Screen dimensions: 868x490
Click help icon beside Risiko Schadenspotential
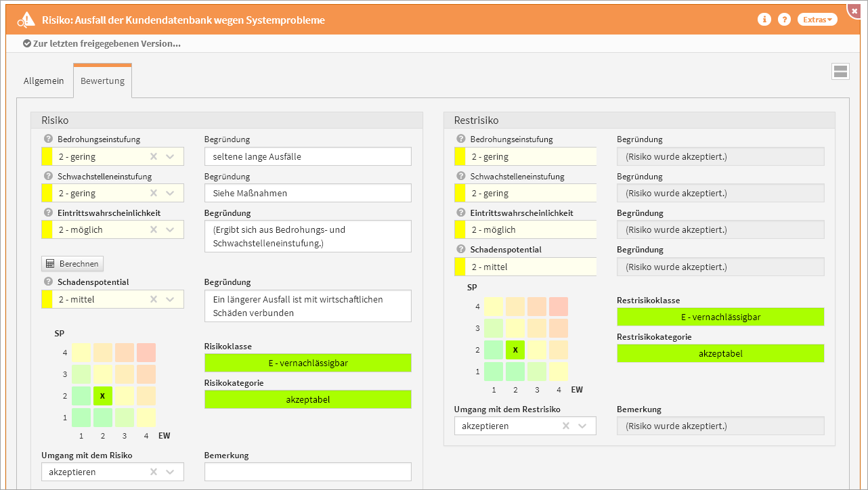click(48, 282)
